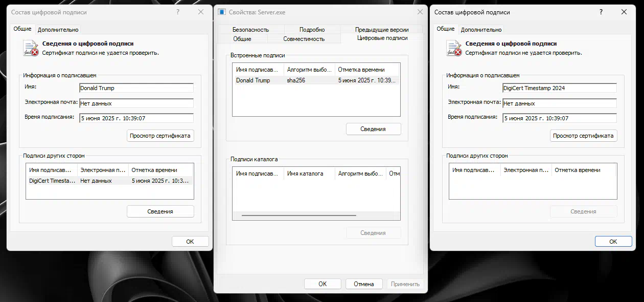Open Дополнительно tab in right dialog
This screenshot has width=644, height=302.
point(481,30)
